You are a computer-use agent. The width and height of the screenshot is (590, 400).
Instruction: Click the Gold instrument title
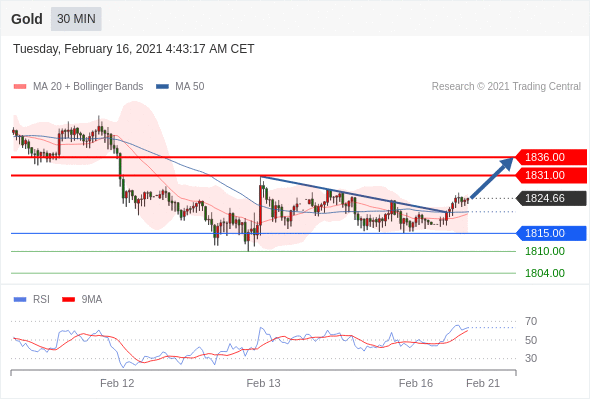pyautogui.click(x=27, y=19)
